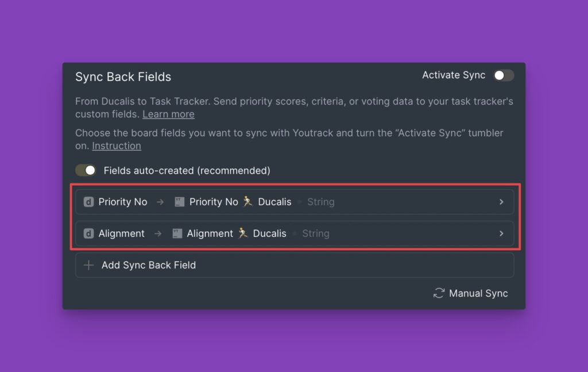588x372 pixels.
Task: Click the Fields auto-created (recommended) label
Action: 187,170
